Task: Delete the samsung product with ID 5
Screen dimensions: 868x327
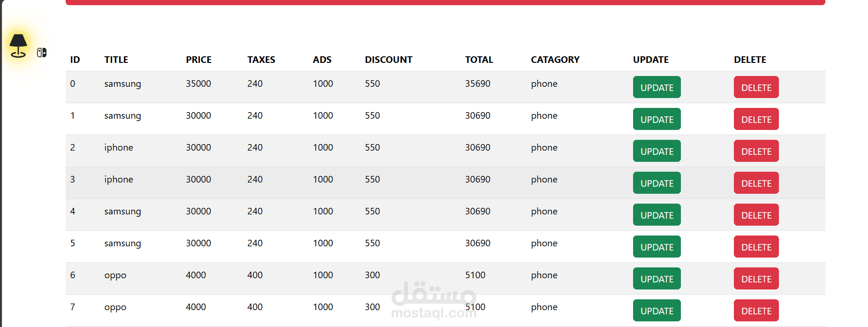Action: click(x=756, y=247)
